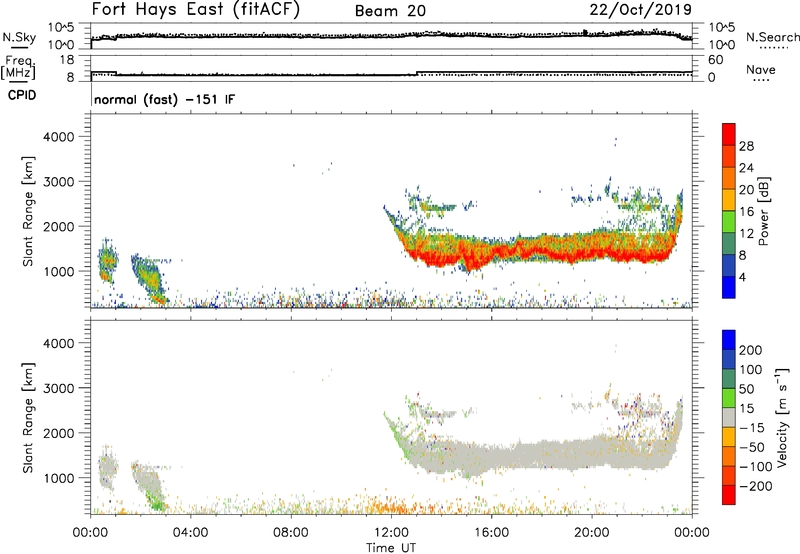Image resolution: width=800 pixels, height=554 pixels.
Task: Pick the light green segment of the power color bar
Action: click(x=729, y=222)
